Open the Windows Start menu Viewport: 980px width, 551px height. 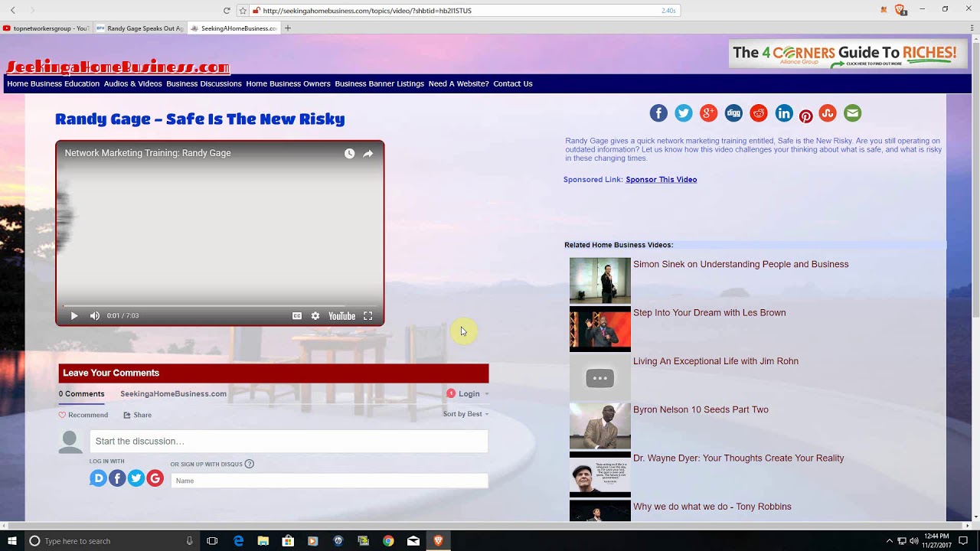tap(11, 541)
